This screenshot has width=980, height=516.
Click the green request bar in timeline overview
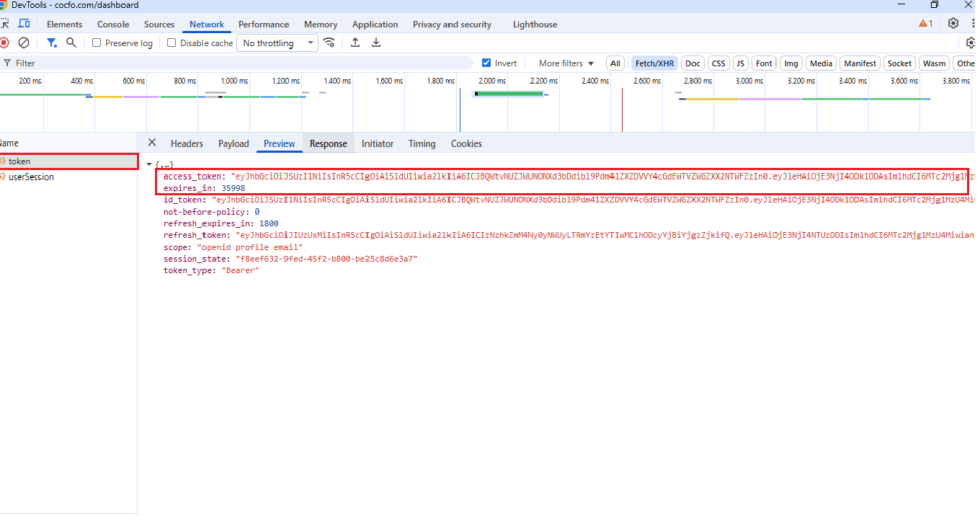(510, 94)
